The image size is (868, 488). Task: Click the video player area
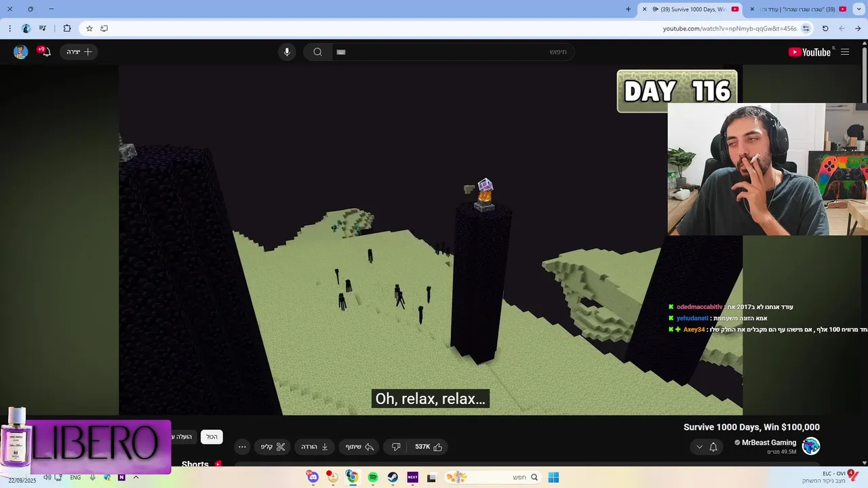[x=431, y=240]
